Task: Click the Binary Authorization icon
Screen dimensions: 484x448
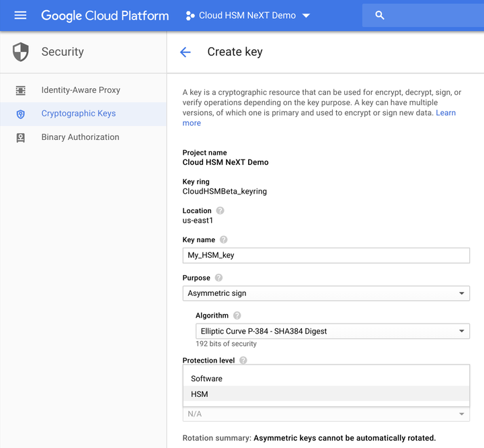Action: coord(21,137)
